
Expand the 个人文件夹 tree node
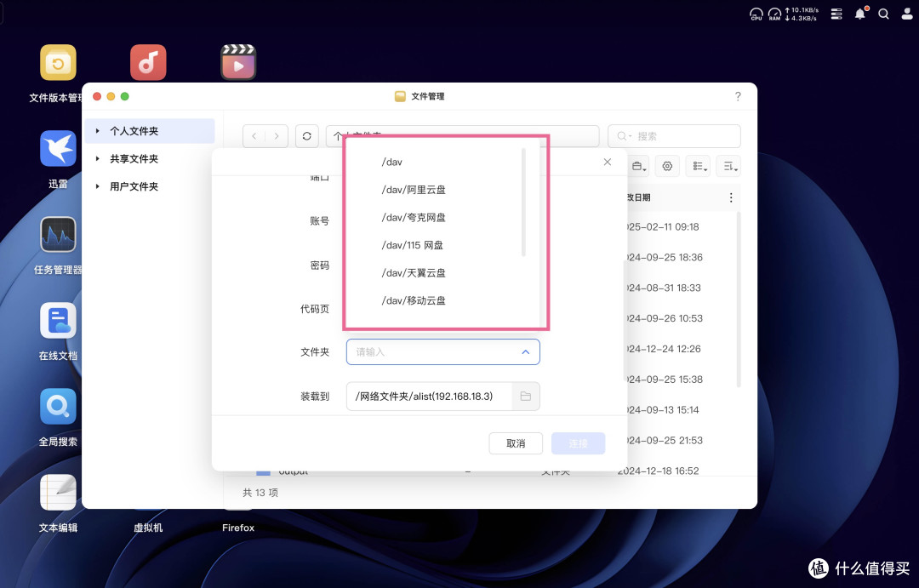97,131
